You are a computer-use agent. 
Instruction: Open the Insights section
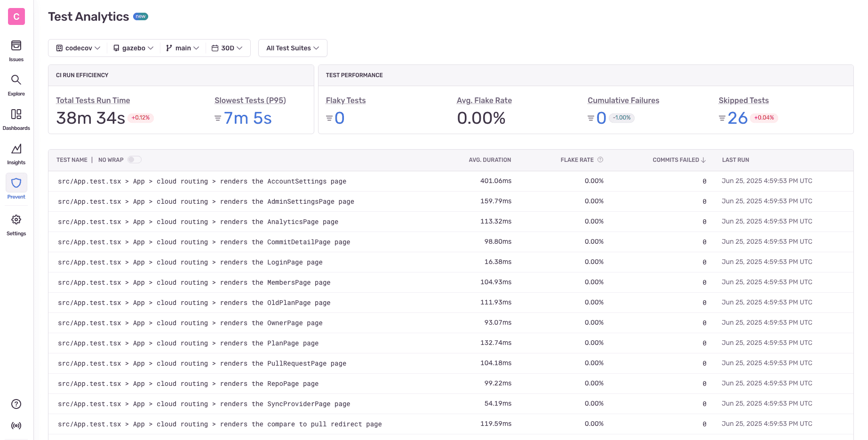(16, 153)
